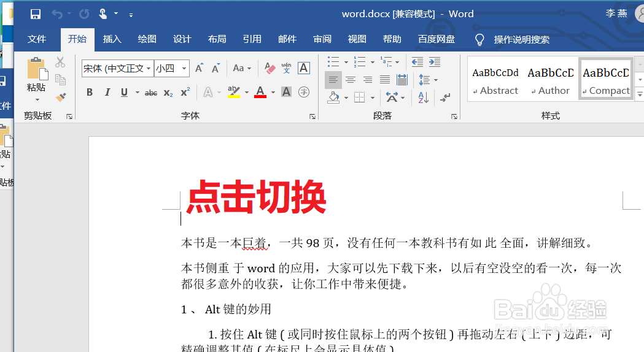Click the Enclose Characters 字 icon
The image size is (644, 352).
pos(303,92)
